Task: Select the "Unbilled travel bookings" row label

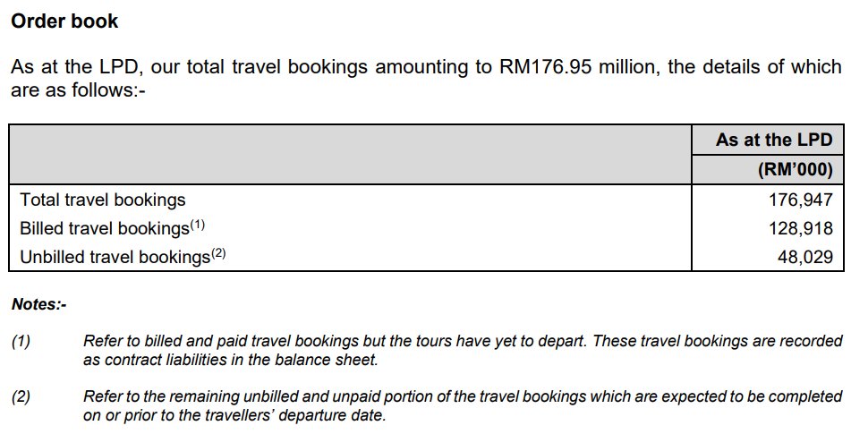Action: click(x=114, y=257)
